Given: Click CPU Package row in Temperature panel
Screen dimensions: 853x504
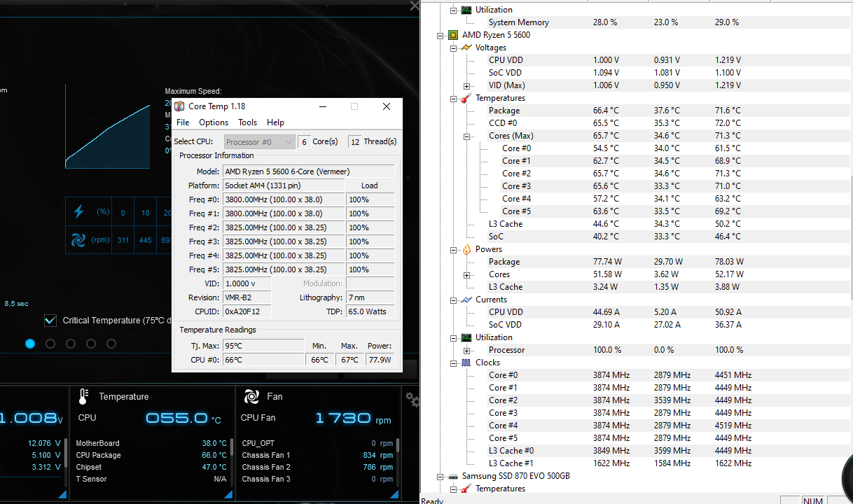Looking at the screenshot, I should pos(152,455).
